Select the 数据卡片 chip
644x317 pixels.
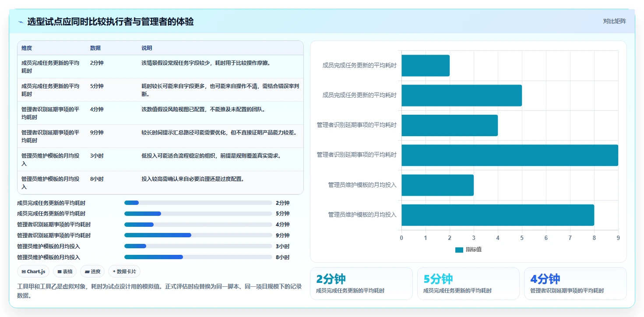click(124, 271)
